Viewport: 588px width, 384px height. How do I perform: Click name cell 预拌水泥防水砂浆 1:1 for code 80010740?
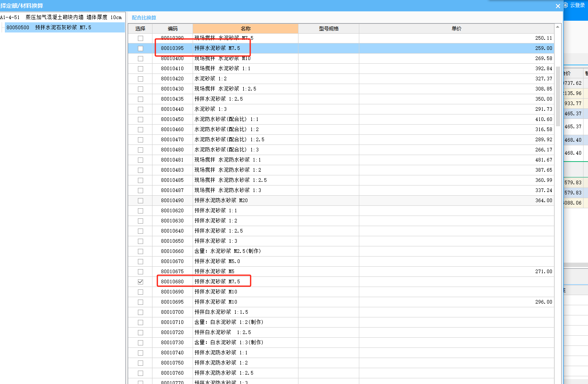[x=246, y=353]
